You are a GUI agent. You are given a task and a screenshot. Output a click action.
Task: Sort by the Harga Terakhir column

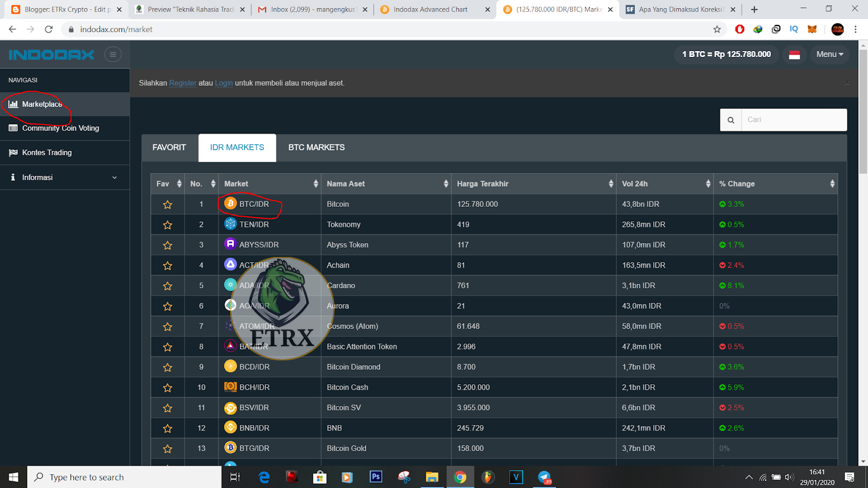533,184
